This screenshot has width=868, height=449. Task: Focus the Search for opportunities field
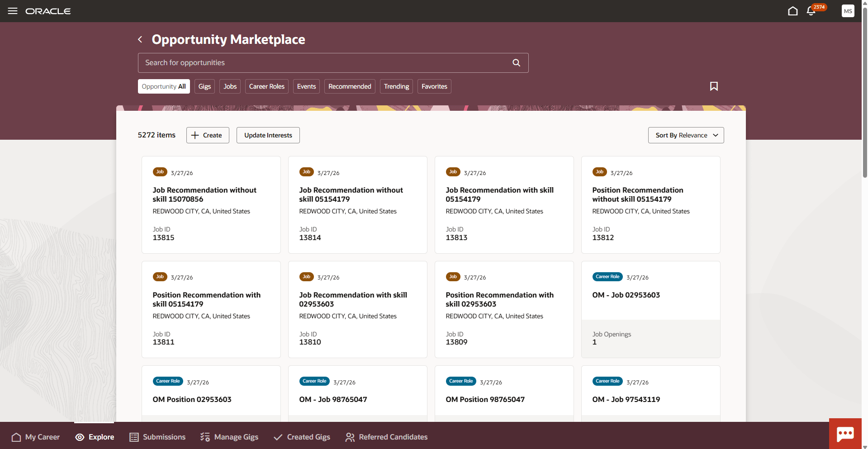tap(333, 63)
